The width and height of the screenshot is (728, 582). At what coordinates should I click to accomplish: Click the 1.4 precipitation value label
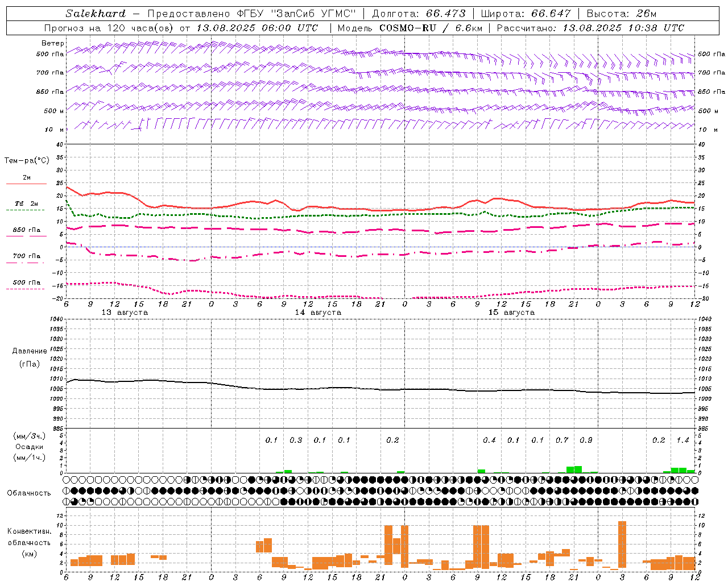682,440
